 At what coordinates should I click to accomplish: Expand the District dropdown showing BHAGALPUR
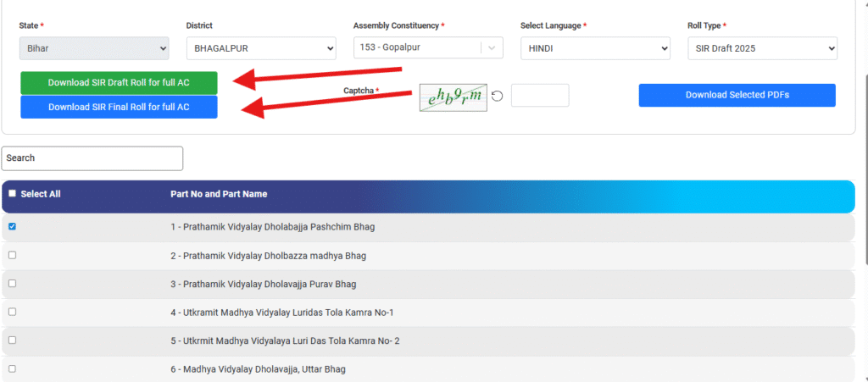coord(261,49)
